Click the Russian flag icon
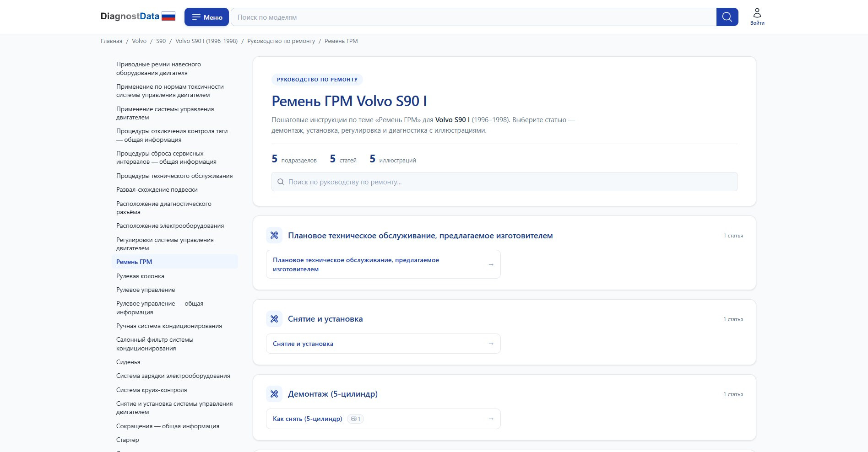The width and height of the screenshot is (868, 452). click(168, 16)
